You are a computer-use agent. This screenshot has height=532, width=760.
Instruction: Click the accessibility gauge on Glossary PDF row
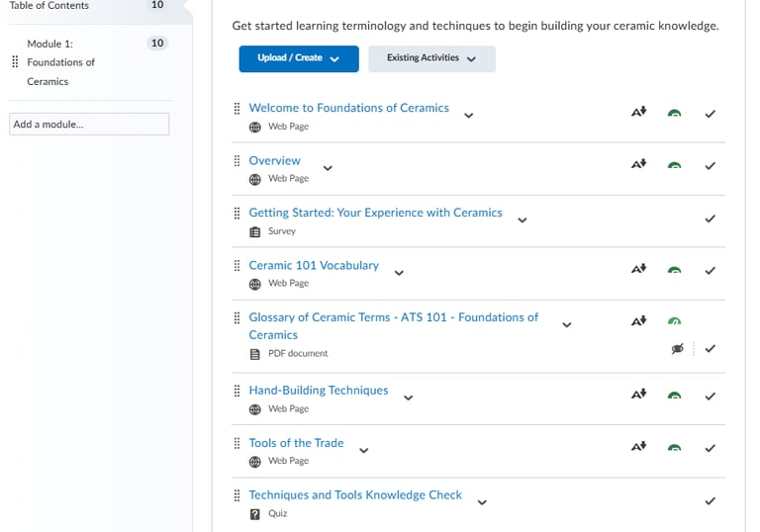pyautogui.click(x=674, y=321)
